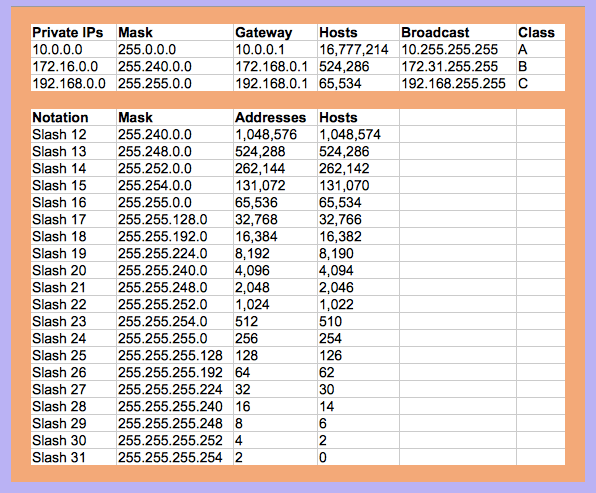
Task: Click the class 'C' cell
Action: coord(541,83)
